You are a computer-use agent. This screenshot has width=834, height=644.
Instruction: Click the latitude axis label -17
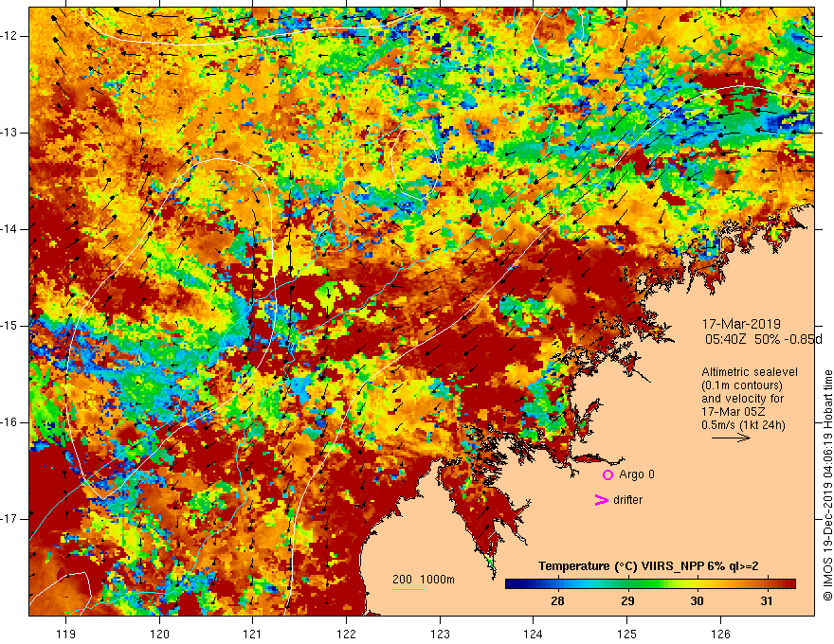(10, 519)
